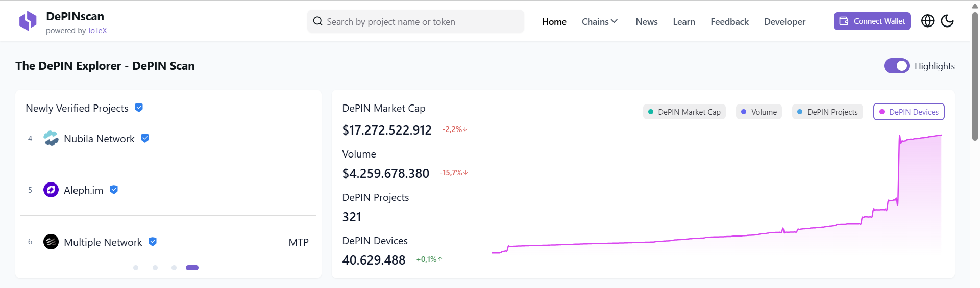Image resolution: width=980 pixels, height=288 pixels.
Task: Click the search magnifier icon
Action: click(x=317, y=21)
